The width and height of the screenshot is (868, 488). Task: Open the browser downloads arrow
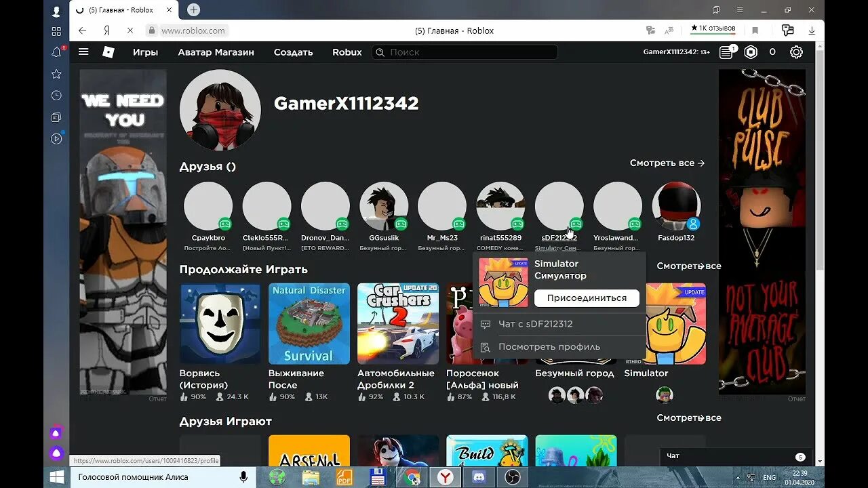812,30
